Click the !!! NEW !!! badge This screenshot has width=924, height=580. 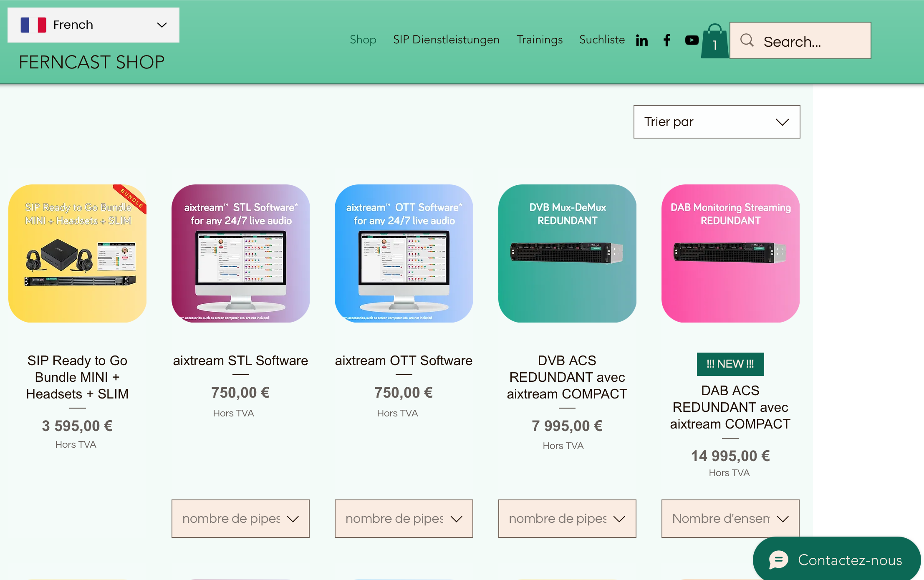coord(730,364)
